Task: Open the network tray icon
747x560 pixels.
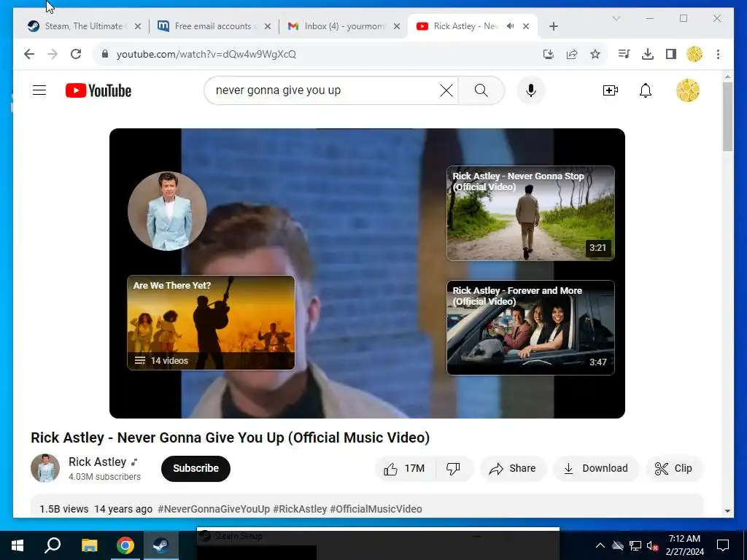Action: pyautogui.click(x=635, y=545)
